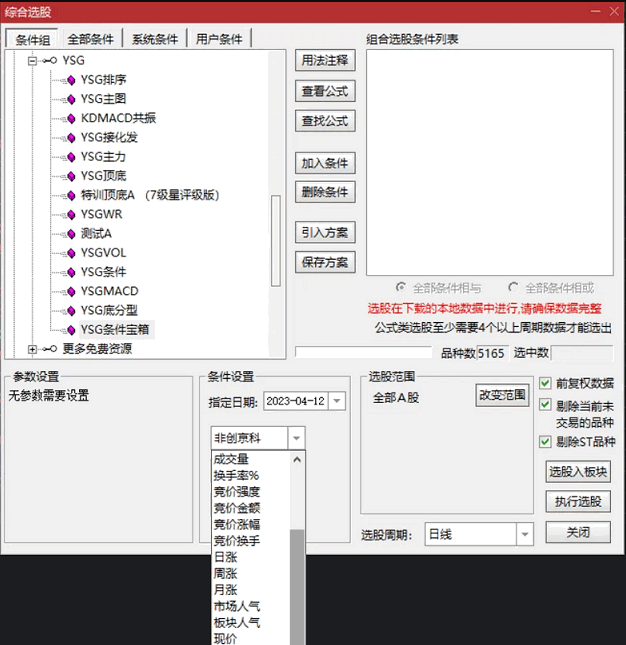Choose 板块人气 from the dropdown list
Screen dimensions: 626x645
(236, 623)
